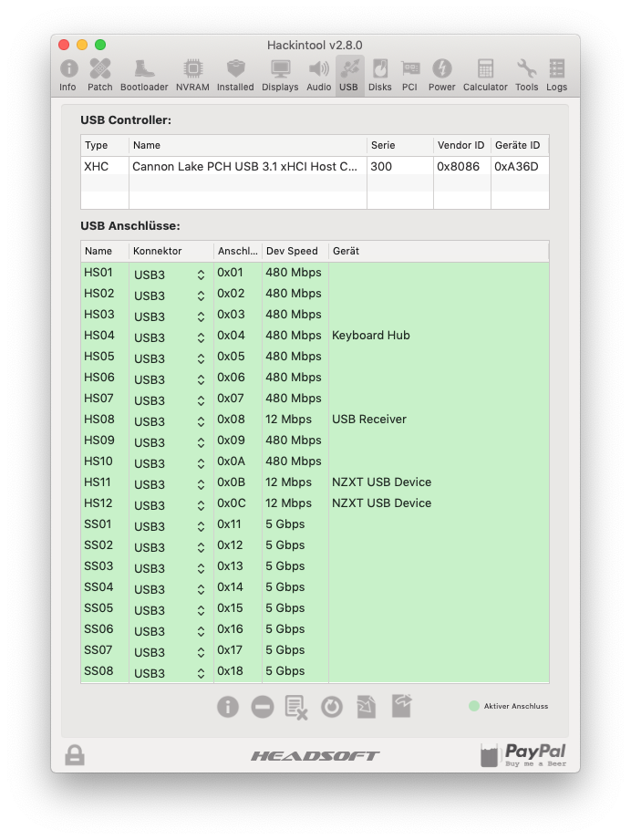Open the Logs toolbar section

(556, 75)
